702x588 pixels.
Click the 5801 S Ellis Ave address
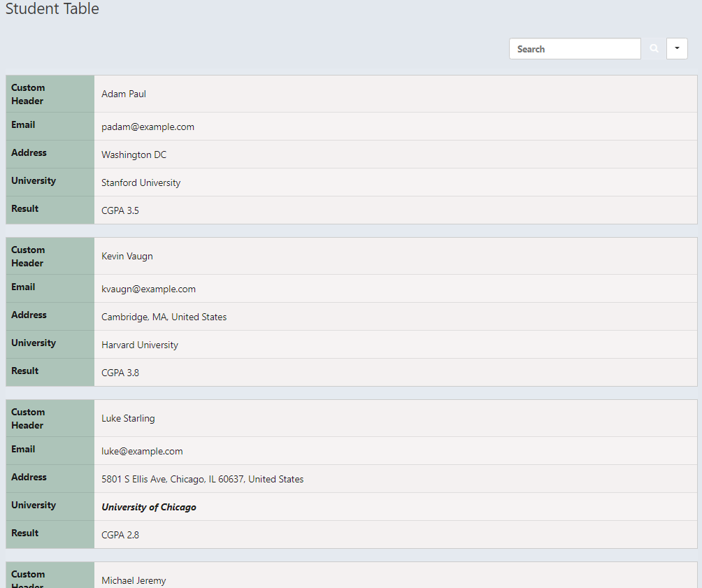(202, 479)
